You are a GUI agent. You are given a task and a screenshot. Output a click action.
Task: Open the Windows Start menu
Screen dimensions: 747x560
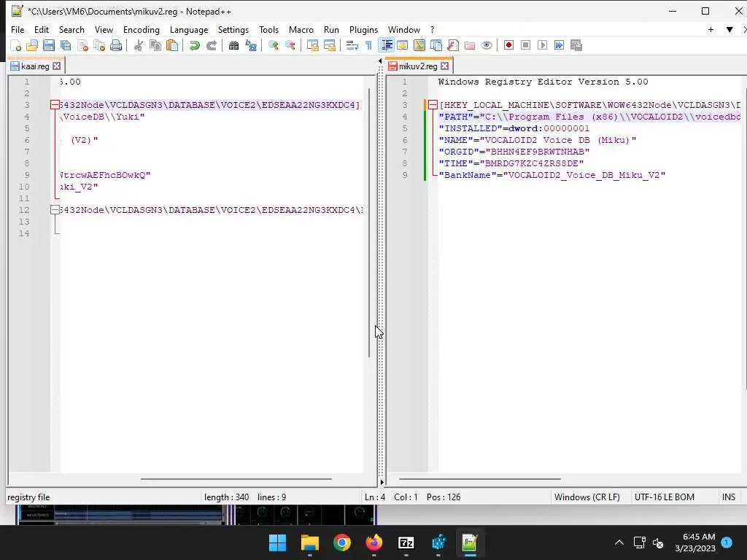[277, 542]
